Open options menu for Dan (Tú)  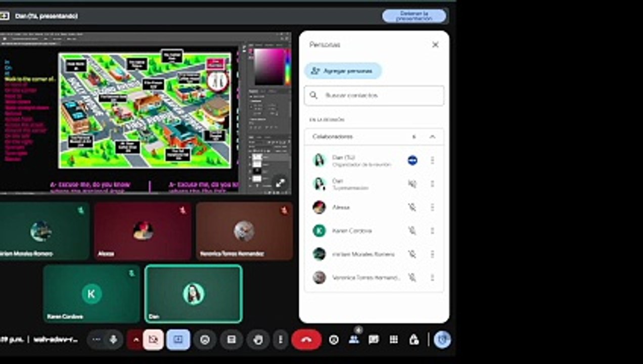click(x=432, y=160)
